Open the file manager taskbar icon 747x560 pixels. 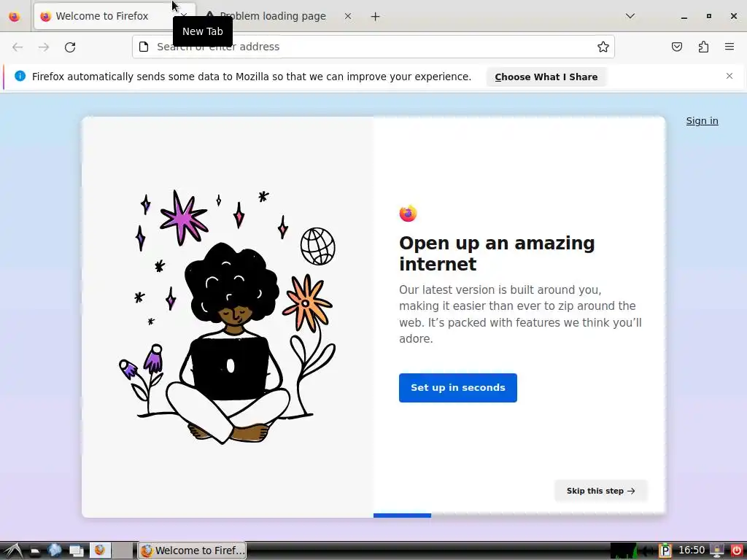[x=35, y=551]
